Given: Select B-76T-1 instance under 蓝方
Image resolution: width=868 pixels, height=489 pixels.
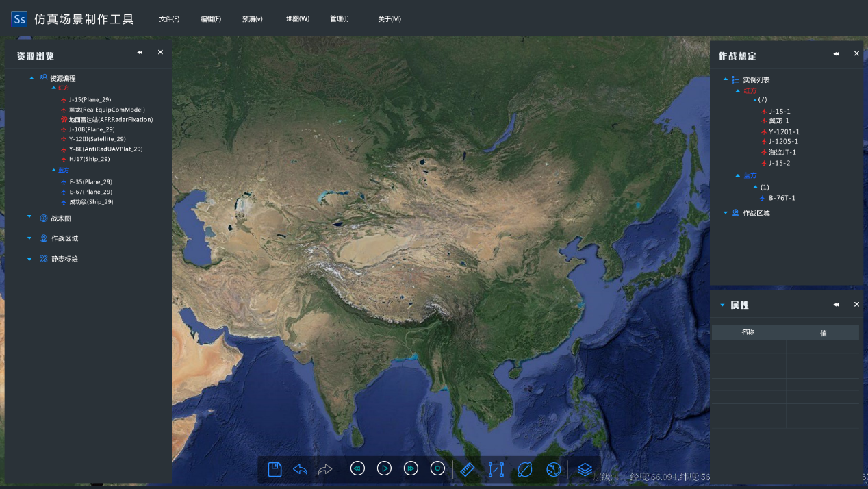Looking at the screenshot, I should [x=782, y=198].
